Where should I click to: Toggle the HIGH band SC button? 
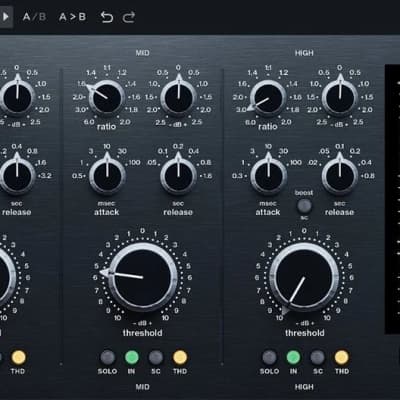pyautogui.click(x=318, y=357)
